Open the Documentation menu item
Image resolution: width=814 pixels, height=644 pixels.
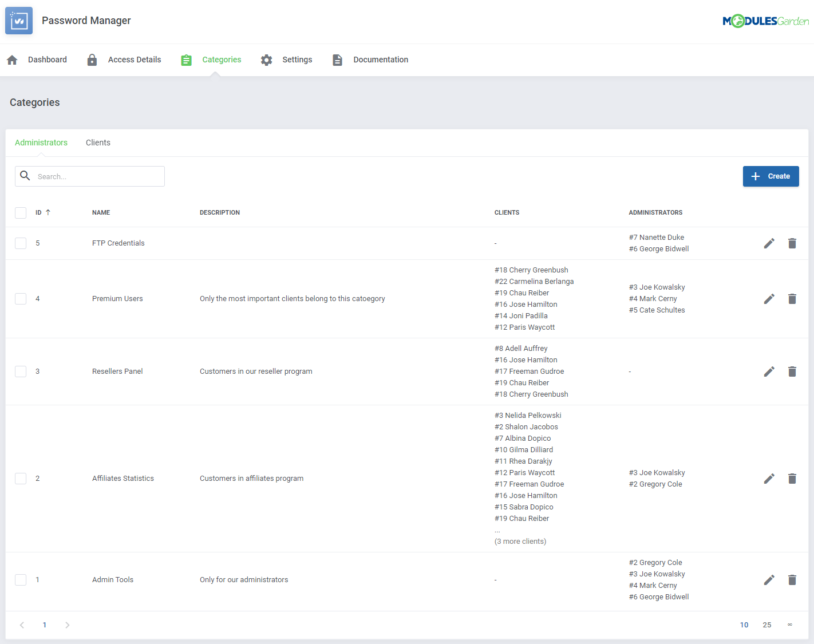pos(381,60)
